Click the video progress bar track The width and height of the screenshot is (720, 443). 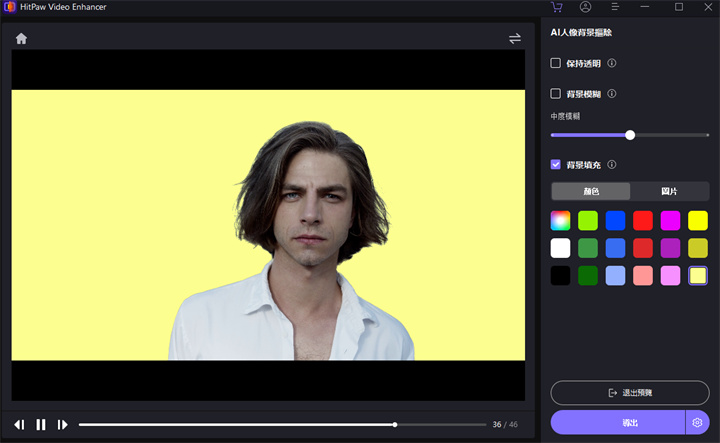(280, 425)
